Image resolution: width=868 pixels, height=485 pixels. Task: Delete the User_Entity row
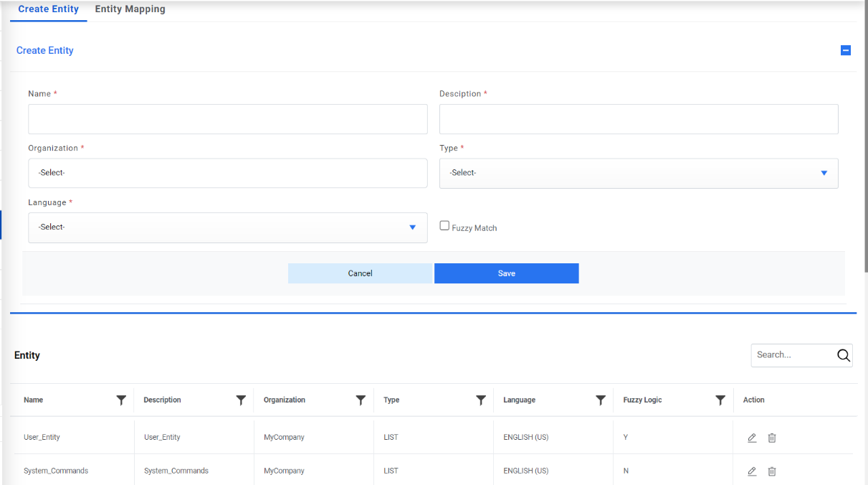point(772,438)
